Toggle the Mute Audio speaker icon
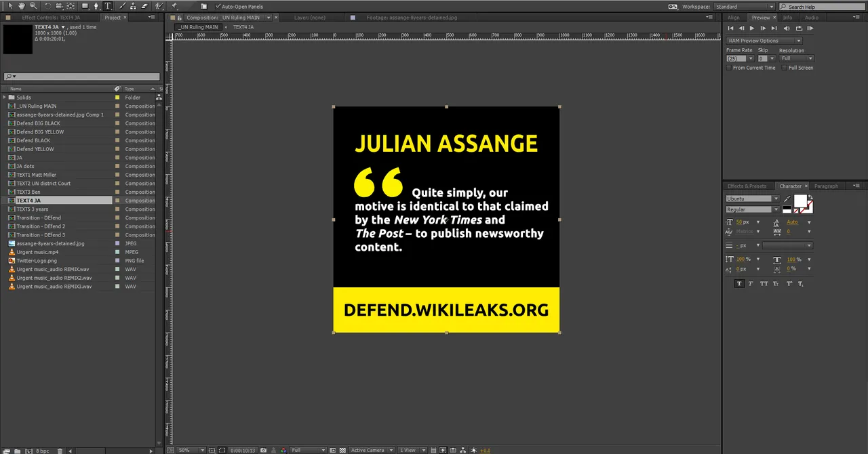 pyautogui.click(x=787, y=28)
